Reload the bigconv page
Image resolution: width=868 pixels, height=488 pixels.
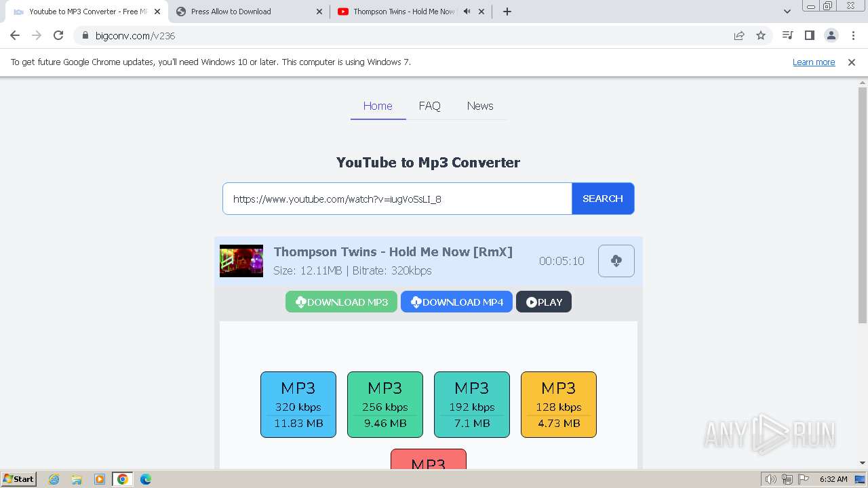58,35
